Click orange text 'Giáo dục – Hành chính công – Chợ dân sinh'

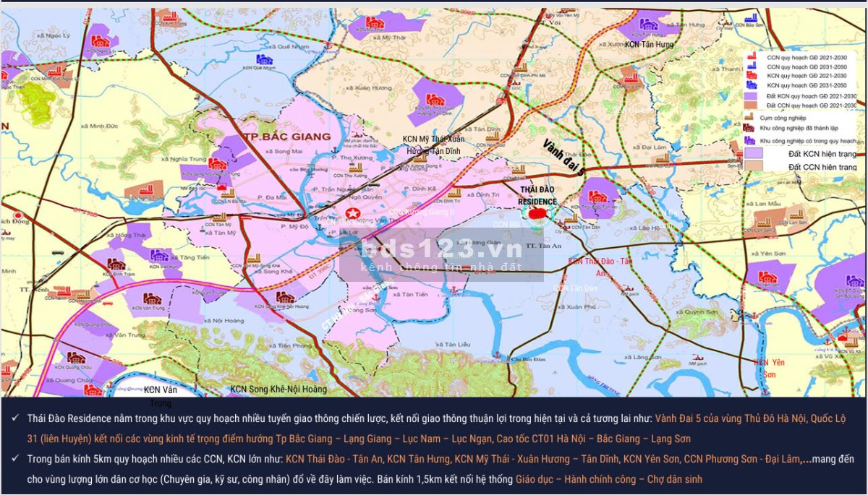[x=608, y=479]
